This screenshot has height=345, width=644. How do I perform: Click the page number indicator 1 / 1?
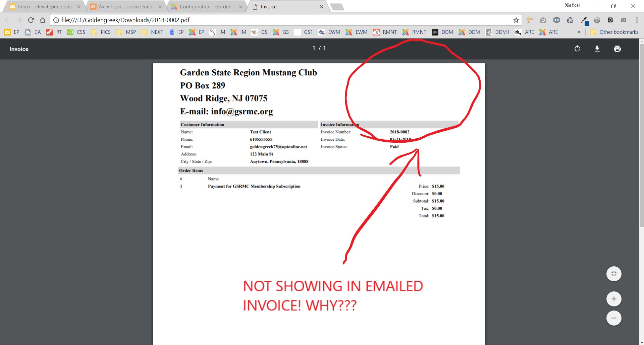(x=319, y=48)
